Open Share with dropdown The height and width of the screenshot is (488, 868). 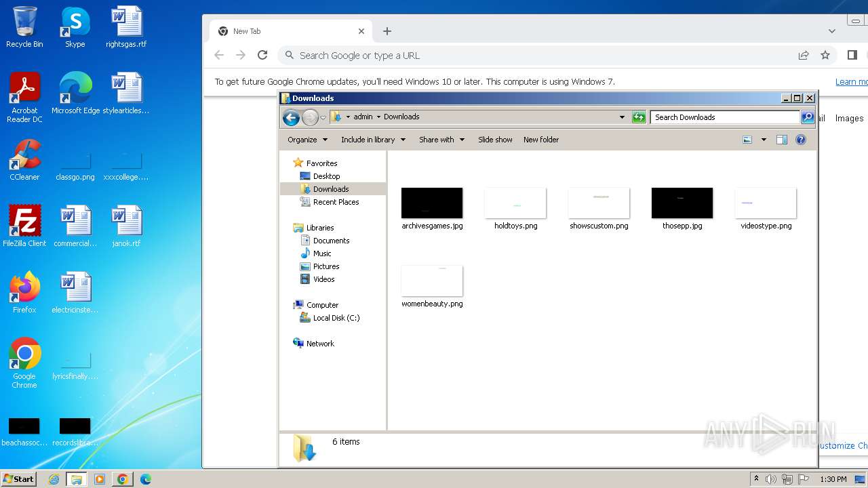tap(442, 140)
